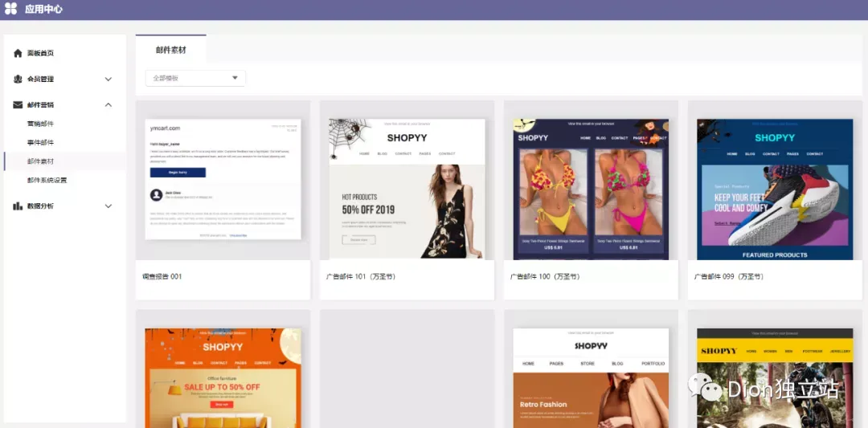Go to 邮件系统设置 in sidebar
The height and width of the screenshot is (428, 868).
pyautogui.click(x=47, y=180)
